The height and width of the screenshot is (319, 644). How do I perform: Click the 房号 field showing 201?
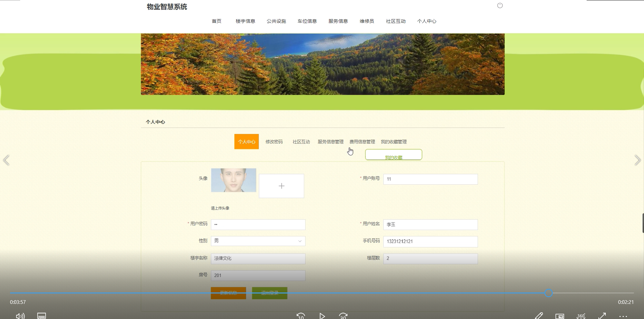tap(258, 276)
